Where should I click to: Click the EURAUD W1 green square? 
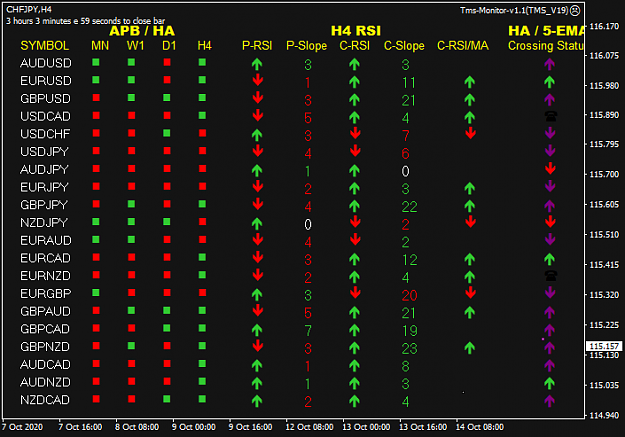coord(131,240)
